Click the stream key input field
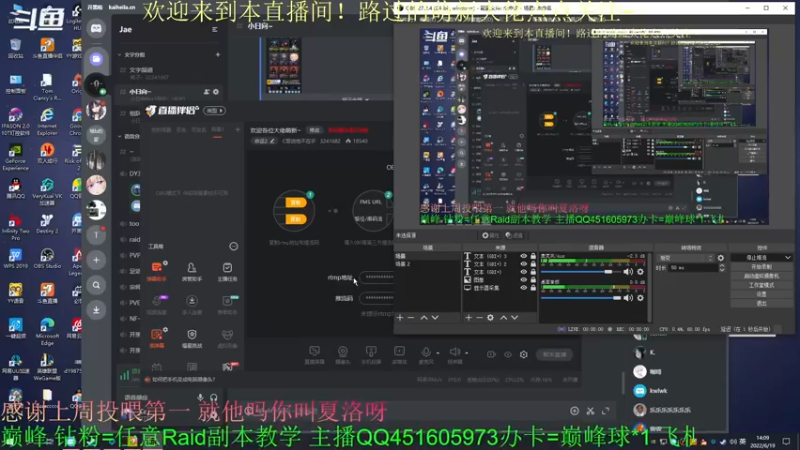Image resolution: width=800 pixels, height=450 pixels. click(x=378, y=298)
